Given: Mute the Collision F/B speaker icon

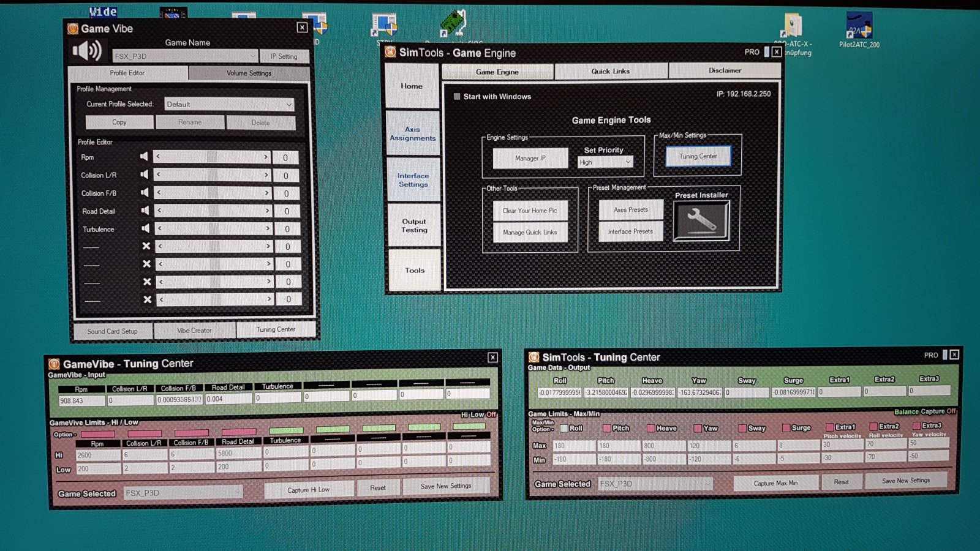Looking at the screenshot, I should [145, 192].
